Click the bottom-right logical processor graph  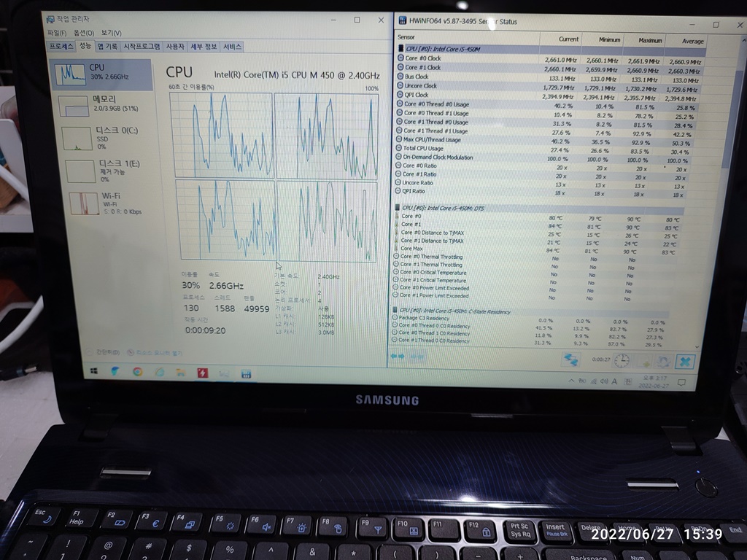[x=328, y=221]
